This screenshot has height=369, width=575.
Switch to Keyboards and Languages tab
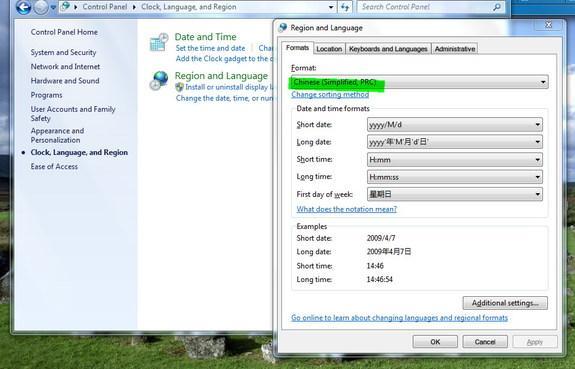[388, 49]
